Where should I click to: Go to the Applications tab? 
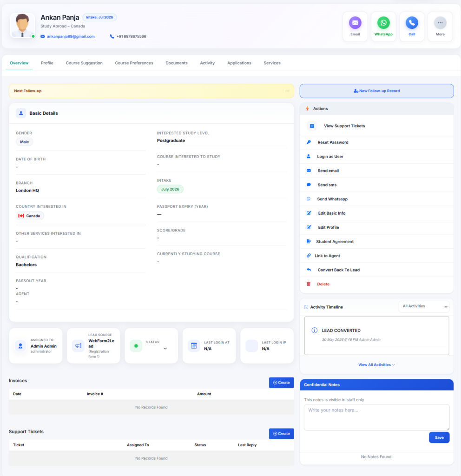(239, 63)
